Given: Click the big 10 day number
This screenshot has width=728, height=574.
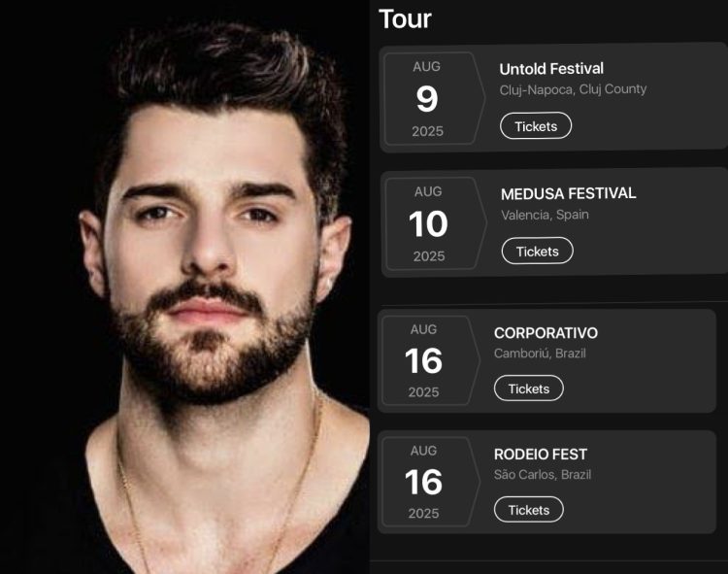Looking at the screenshot, I should 428,223.
